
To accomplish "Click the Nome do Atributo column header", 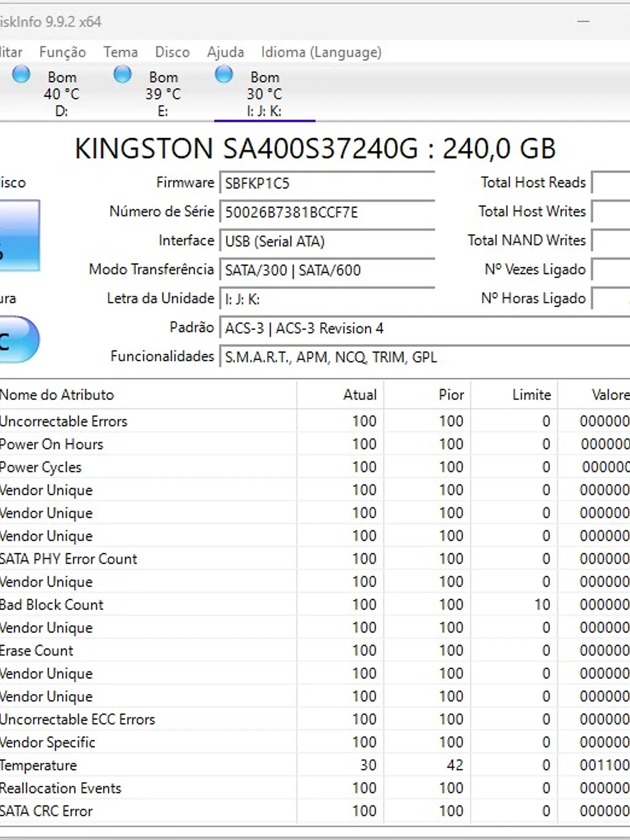I will tap(148, 395).
